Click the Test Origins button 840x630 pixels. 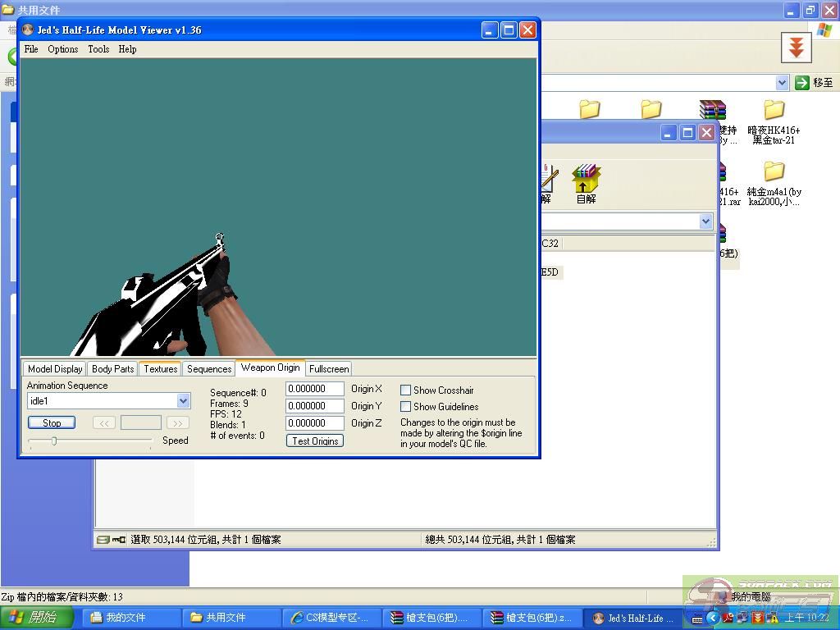click(315, 441)
